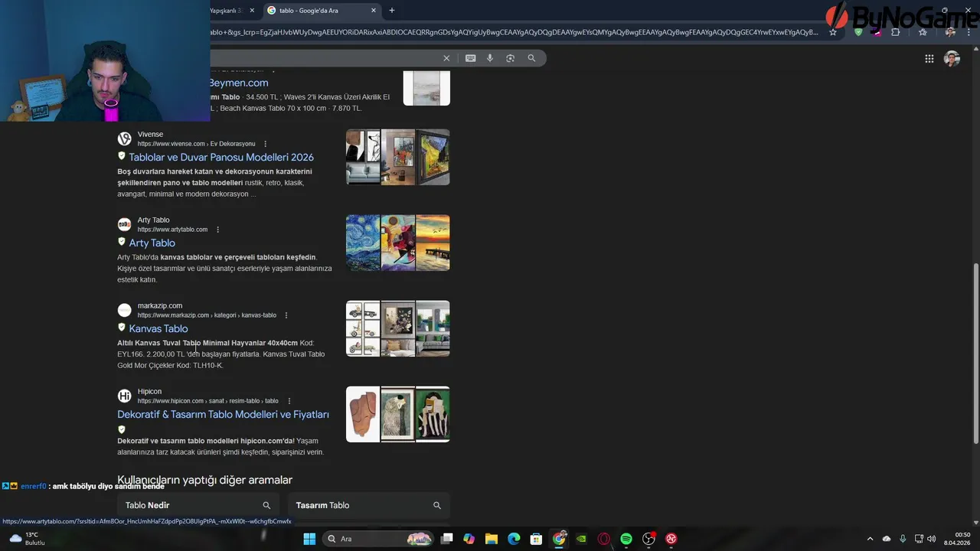The image size is (980, 551).
Task: Open the Google apps grid
Action: pyautogui.click(x=929, y=59)
